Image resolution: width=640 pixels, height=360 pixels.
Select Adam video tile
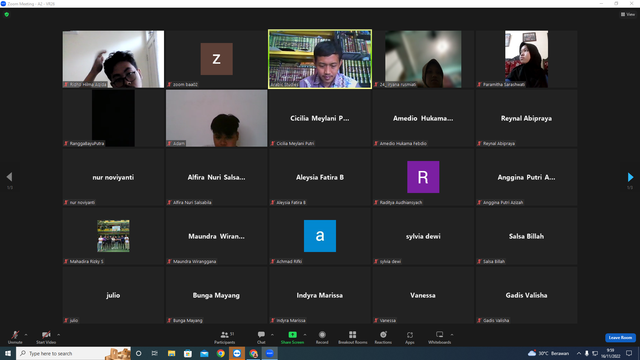point(217,118)
